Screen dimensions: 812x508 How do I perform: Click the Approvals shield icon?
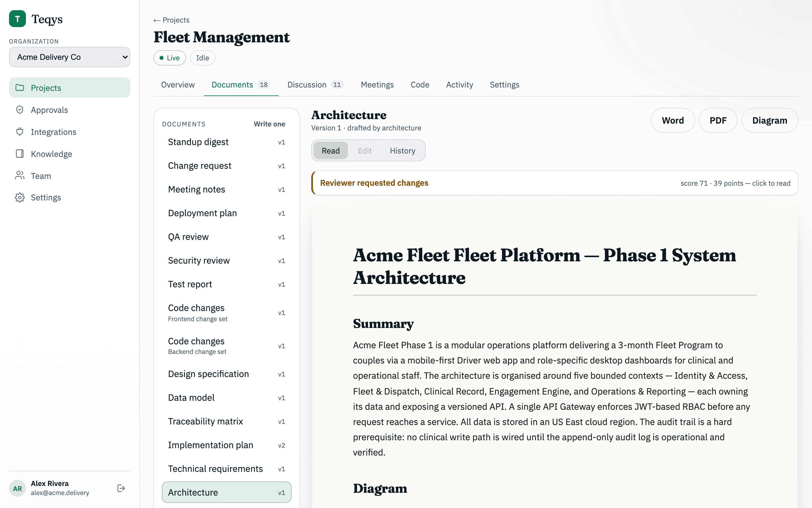pyautogui.click(x=20, y=110)
